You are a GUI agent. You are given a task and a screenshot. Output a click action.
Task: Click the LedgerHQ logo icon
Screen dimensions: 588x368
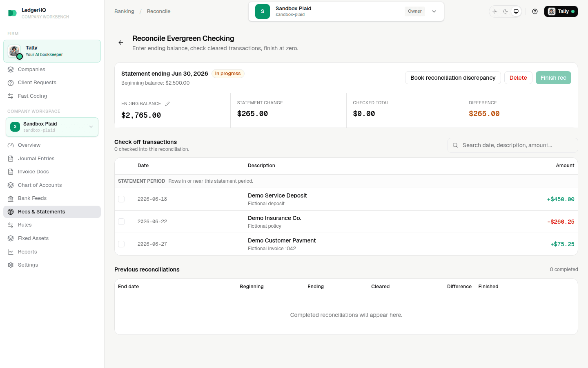click(x=12, y=13)
